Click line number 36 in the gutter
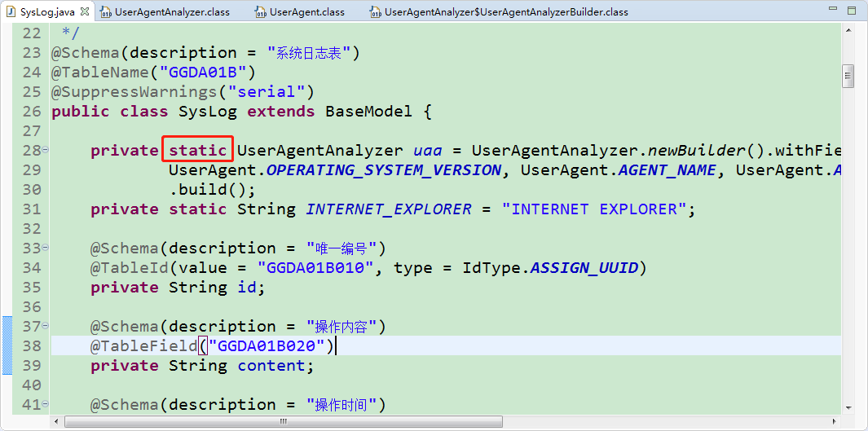 point(32,306)
